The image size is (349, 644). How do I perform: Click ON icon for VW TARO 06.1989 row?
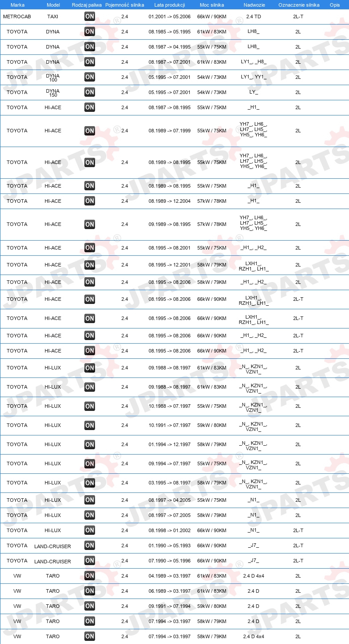[x=90, y=591]
